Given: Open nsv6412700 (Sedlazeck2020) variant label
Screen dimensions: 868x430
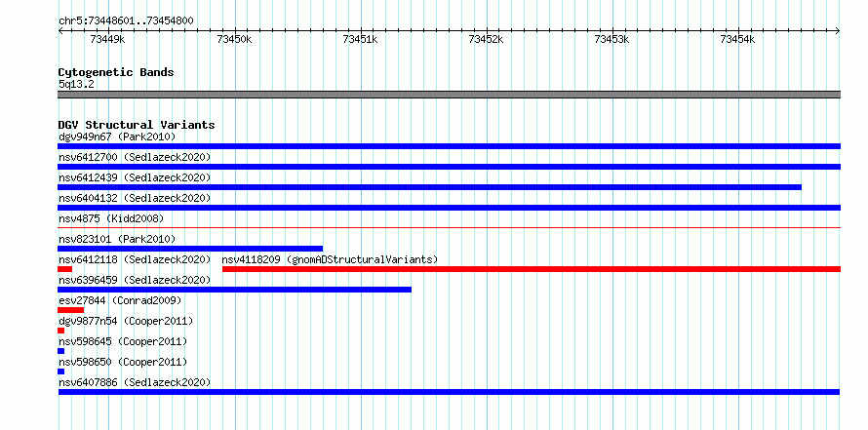Looking at the screenshot, I should pyautogui.click(x=135, y=157).
